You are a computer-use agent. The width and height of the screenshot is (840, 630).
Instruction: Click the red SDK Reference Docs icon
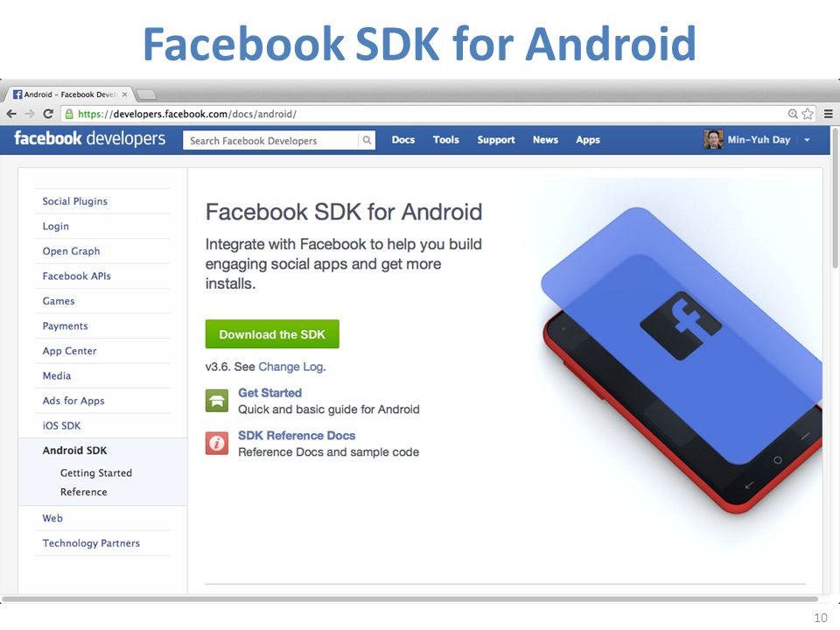pos(217,444)
